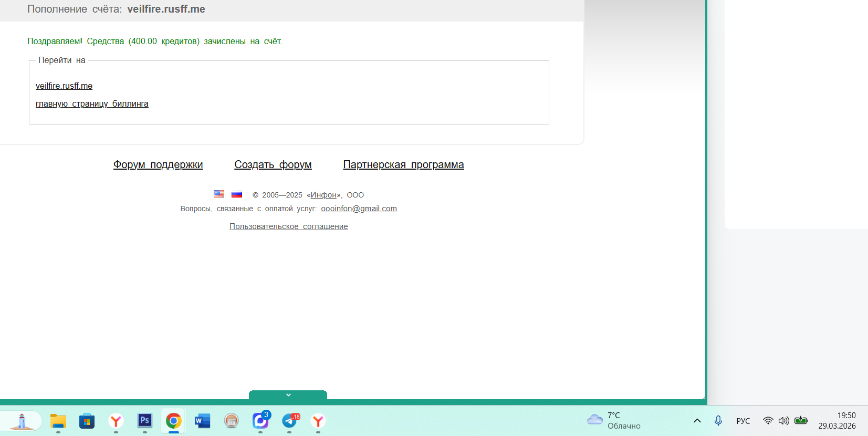The width and height of the screenshot is (868, 436).
Task: Expand the green bottom panel chevron
Action: pyautogui.click(x=288, y=395)
